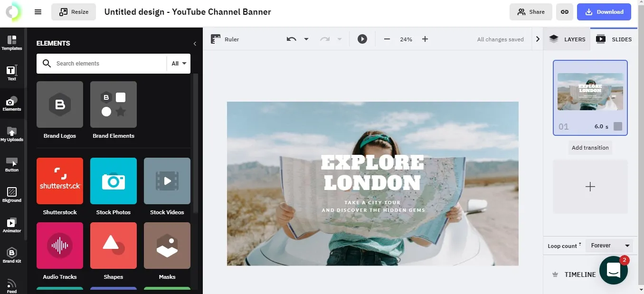Click the redo arrow

325,39
